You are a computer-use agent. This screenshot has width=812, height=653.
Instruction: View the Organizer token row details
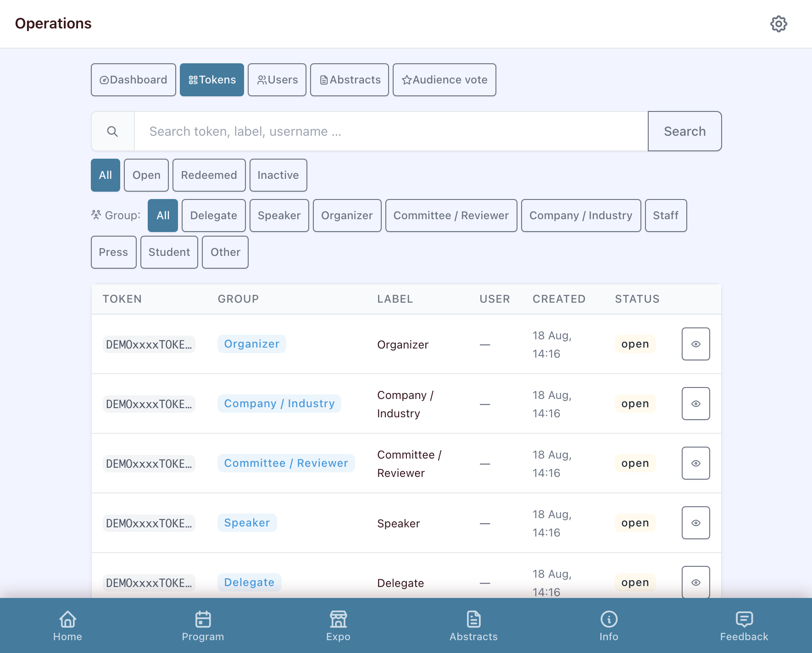click(695, 344)
